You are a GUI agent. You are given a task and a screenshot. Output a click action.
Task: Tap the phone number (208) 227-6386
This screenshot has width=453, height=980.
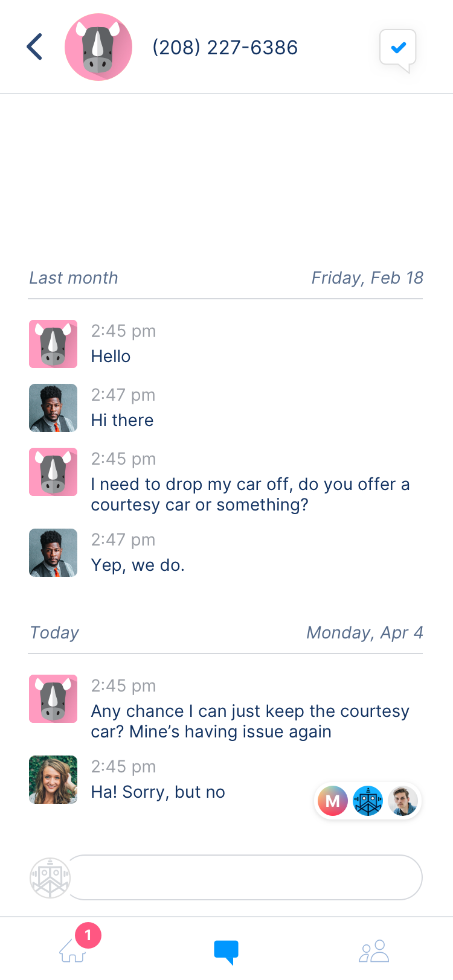pyautogui.click(x=225, y=48)
